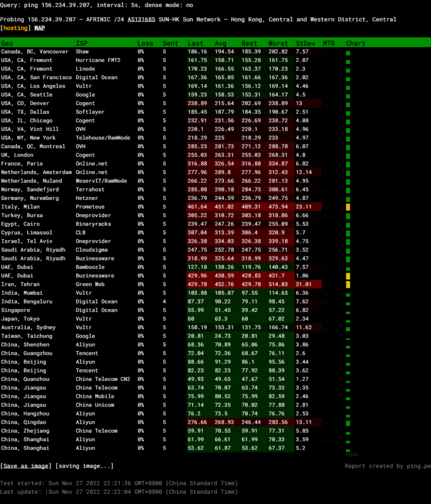The width and height of the screenshot is (431, 504).
Task: Click yellow chart bar for Italy, Milan
Action: [348, 207]
